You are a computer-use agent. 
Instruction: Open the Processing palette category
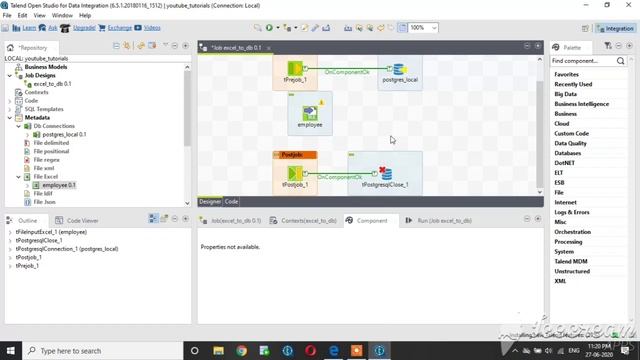click(568, 242)
